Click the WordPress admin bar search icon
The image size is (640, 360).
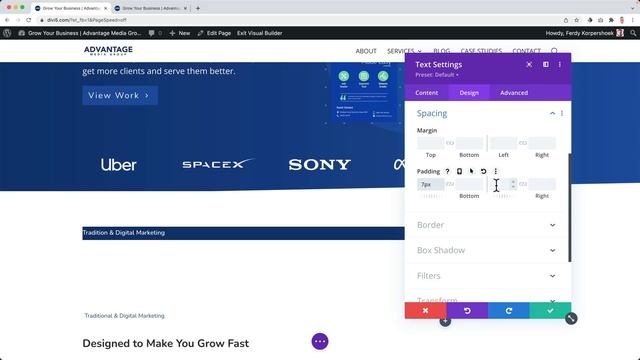[x=633, y=33]
